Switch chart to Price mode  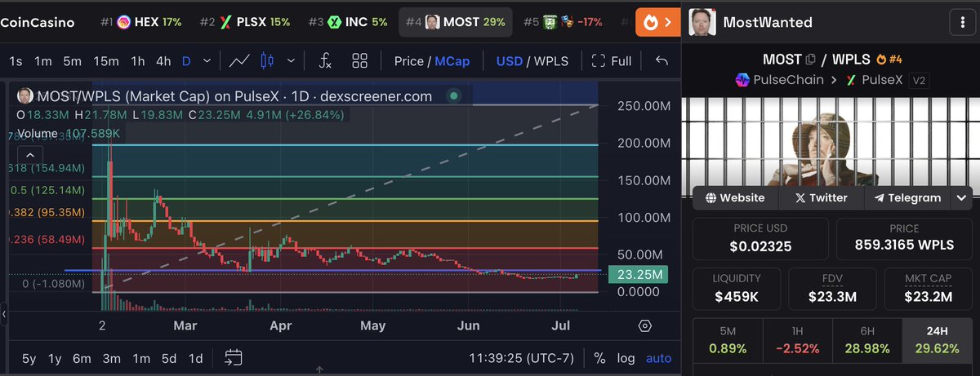click(408, 60)
